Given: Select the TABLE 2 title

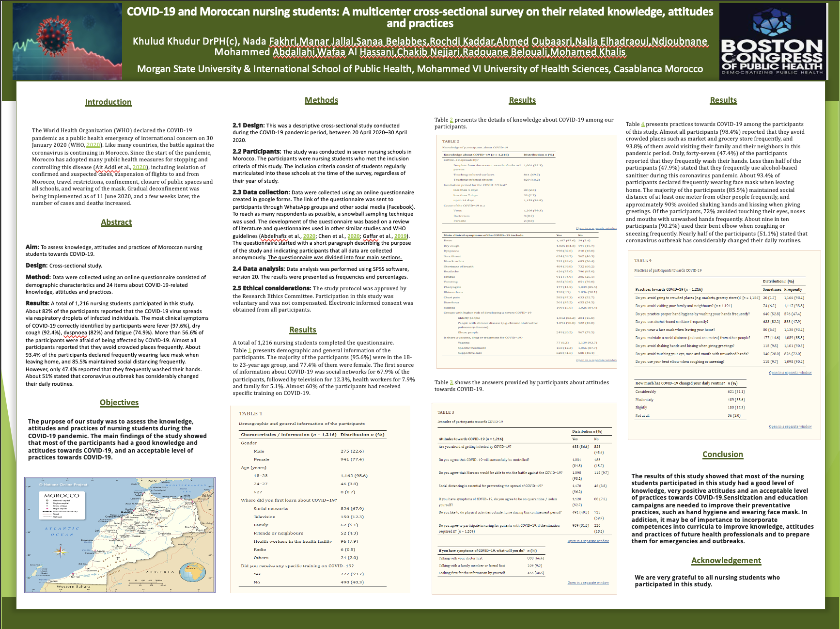Looking at the screenshot, I should (451, 142).
